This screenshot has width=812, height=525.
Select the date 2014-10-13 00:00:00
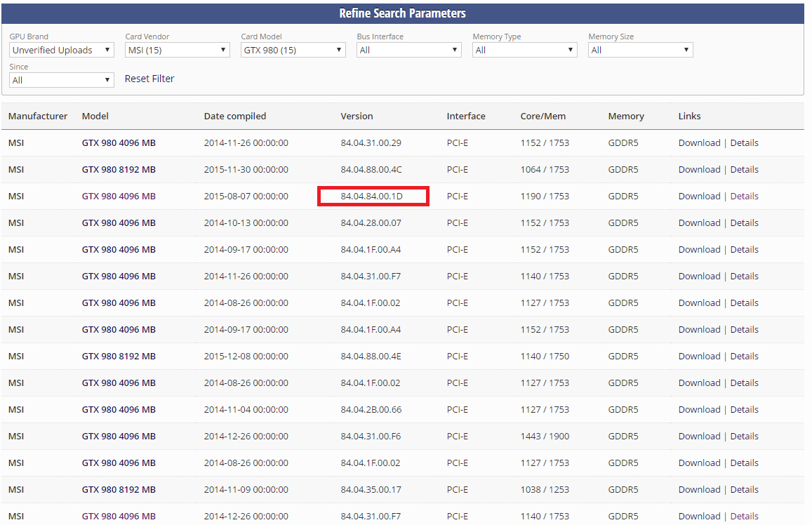[246, 222]
